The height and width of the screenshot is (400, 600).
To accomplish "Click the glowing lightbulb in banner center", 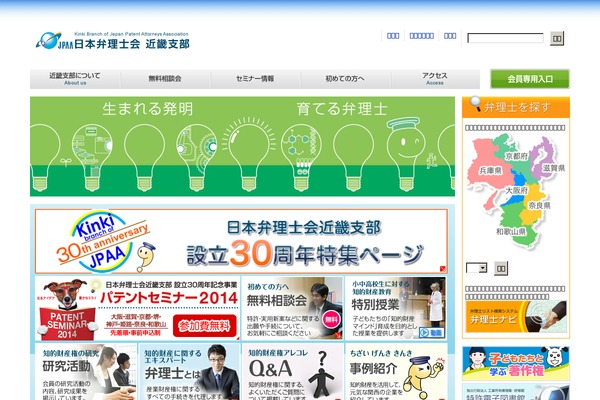I will pos(249,155).
